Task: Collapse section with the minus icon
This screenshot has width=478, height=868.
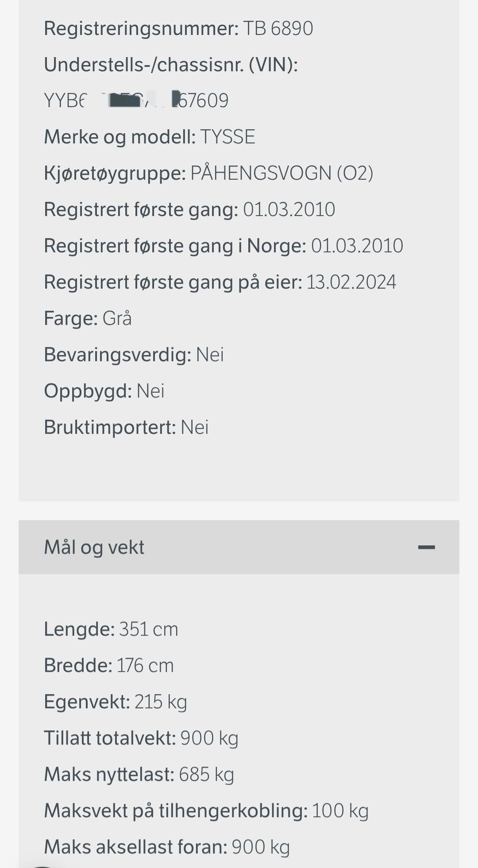Action: click(426, 547)
